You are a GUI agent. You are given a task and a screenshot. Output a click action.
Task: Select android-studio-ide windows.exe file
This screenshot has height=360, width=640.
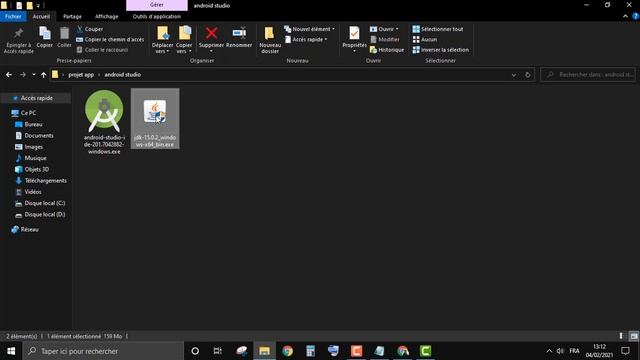pyautogui.click(x=104, y=122)
